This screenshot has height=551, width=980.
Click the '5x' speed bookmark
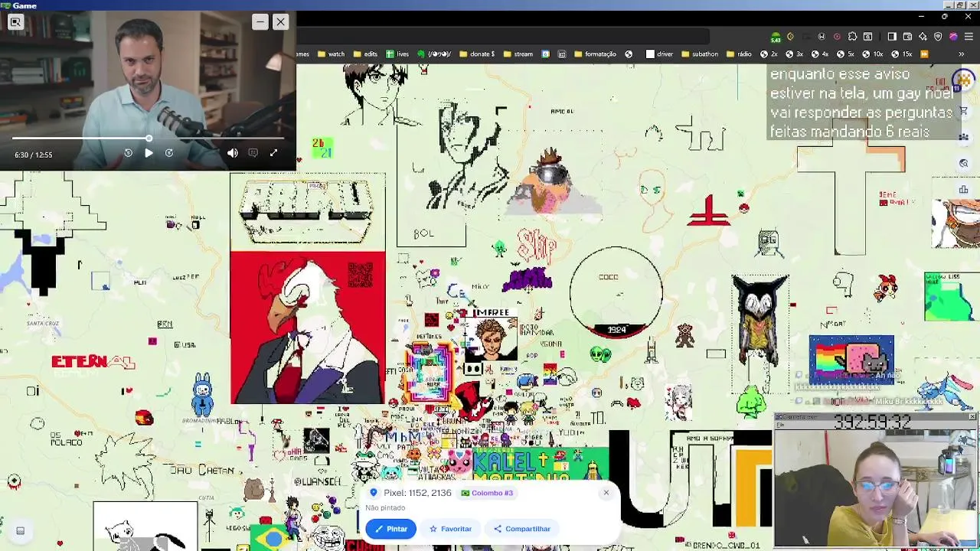(x=845, y=54)
